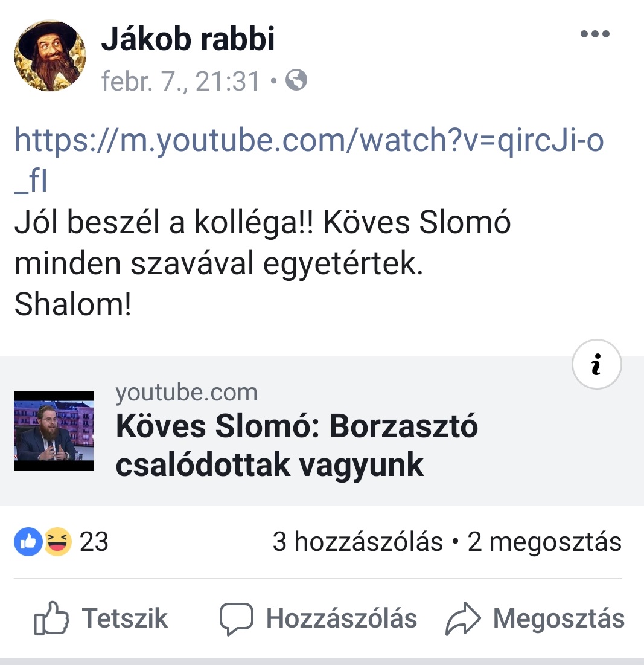Tap the round info 'i' icon
Viewport: 644px width, 665px height.
point(596,364)
